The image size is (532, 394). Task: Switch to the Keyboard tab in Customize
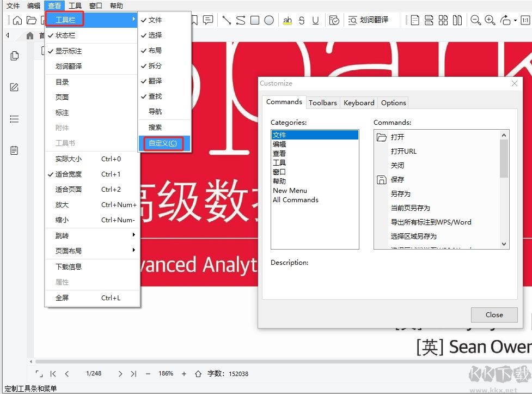(358, 102)
